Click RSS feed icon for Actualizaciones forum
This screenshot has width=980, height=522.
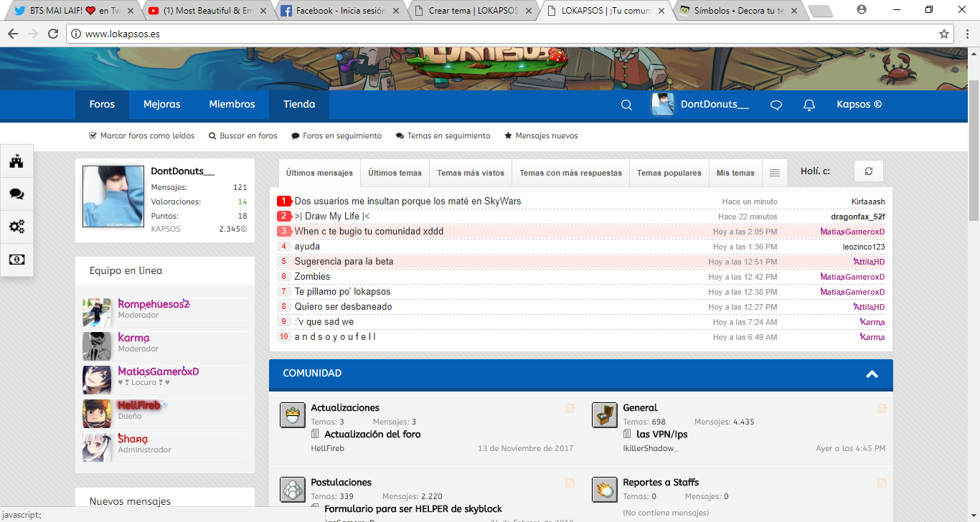click(x=570, y=408)
